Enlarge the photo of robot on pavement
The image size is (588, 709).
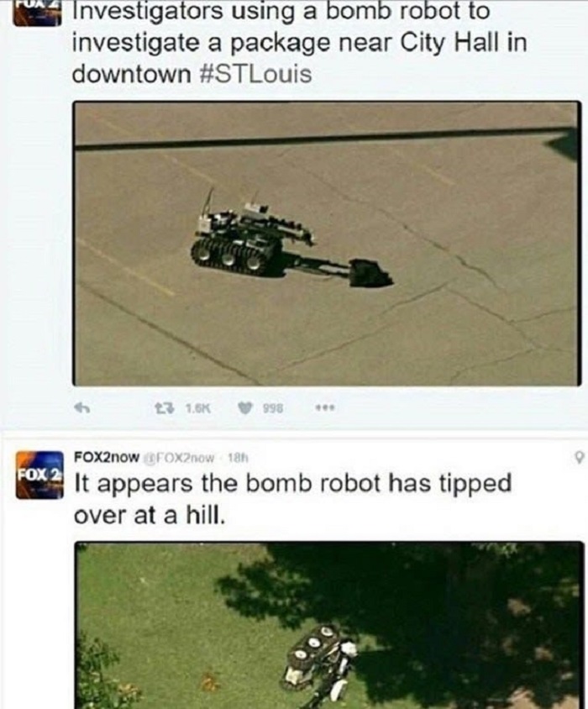327,244
